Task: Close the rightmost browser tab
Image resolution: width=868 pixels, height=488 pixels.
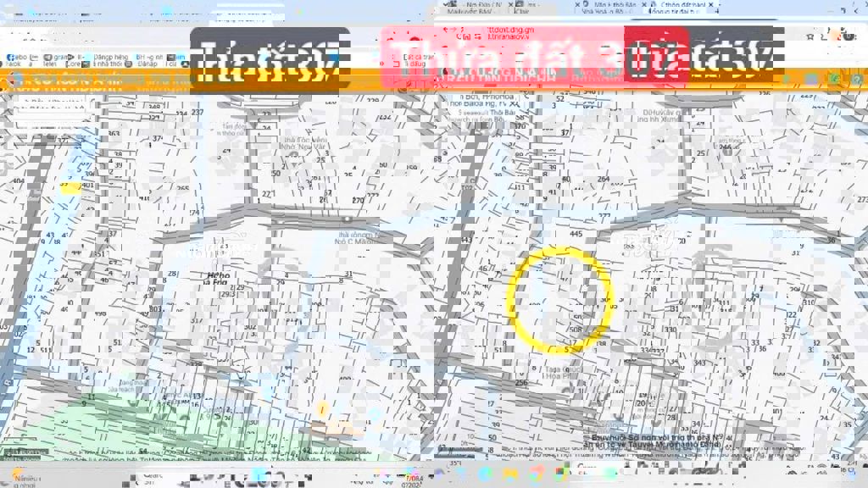Action: click(711, 6)
